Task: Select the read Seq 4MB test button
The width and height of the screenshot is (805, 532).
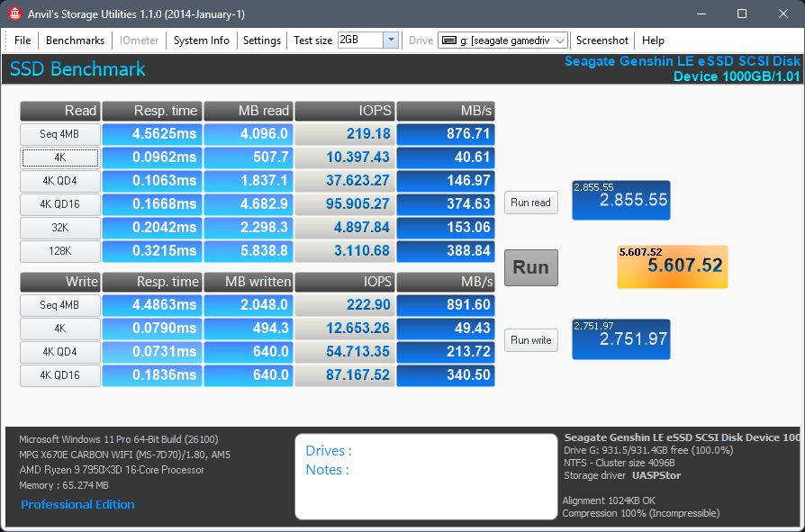Action: 60,134
